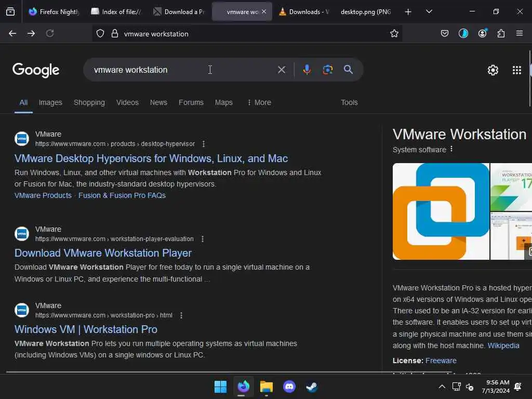Switch to the Downloads VLC tab
The width and height of the screenshot is (532, 399).
(x=304, y=12)
